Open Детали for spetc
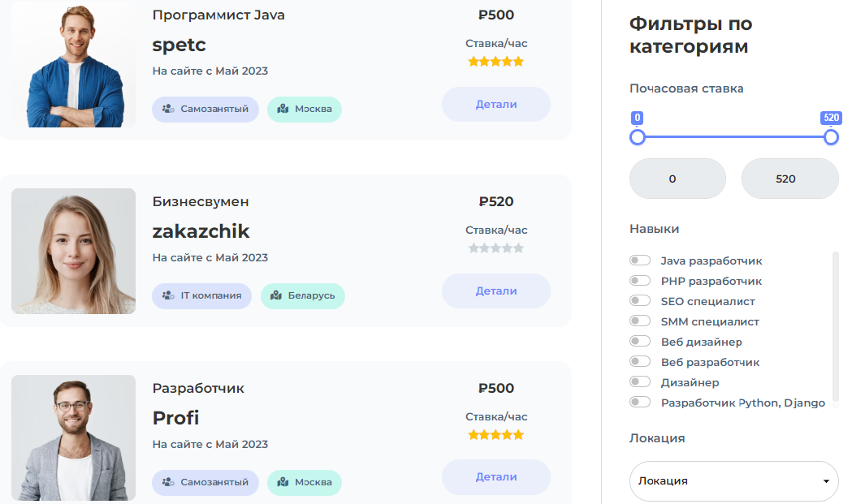Screen dimensions: 865x504 click(x=496, y=104)
